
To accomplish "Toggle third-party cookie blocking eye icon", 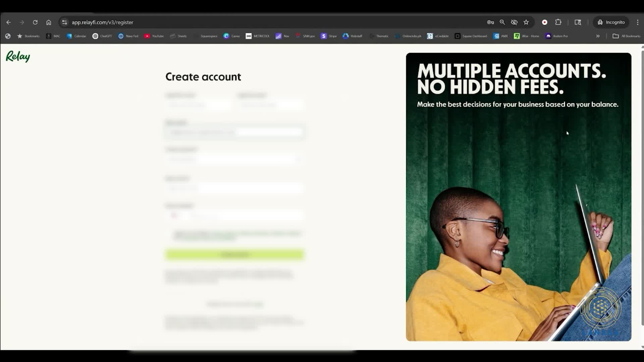I will tap(514, 22).
